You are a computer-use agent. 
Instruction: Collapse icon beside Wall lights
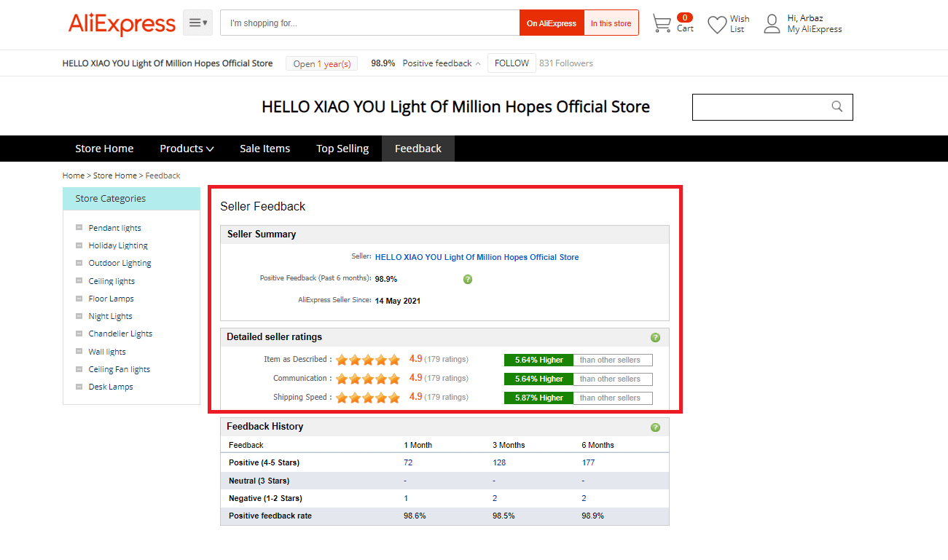point(79,351)
